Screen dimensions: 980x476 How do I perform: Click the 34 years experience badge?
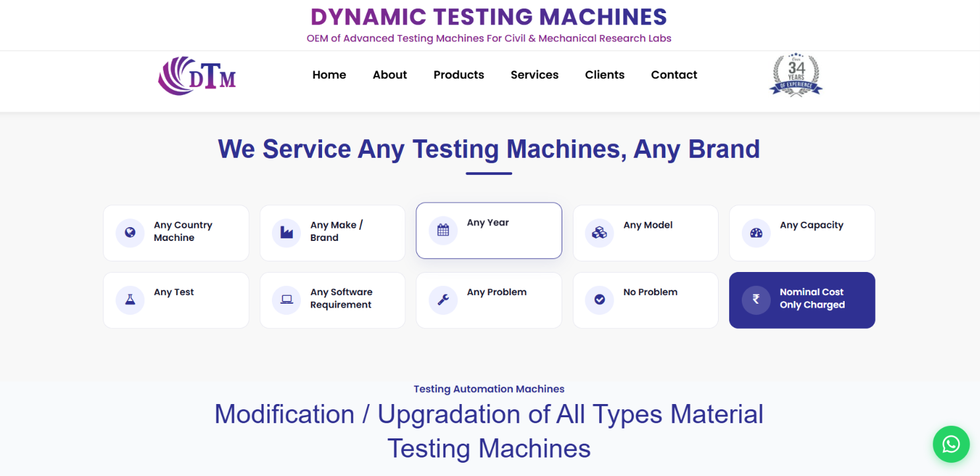pyautogui.click(x=796, y=75)
